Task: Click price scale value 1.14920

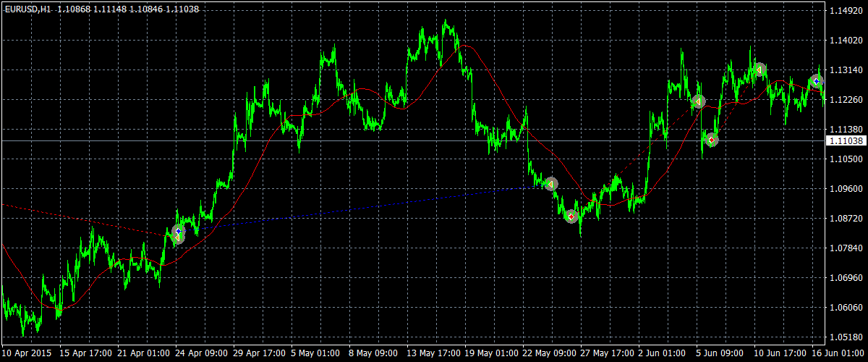Action: 847,10
